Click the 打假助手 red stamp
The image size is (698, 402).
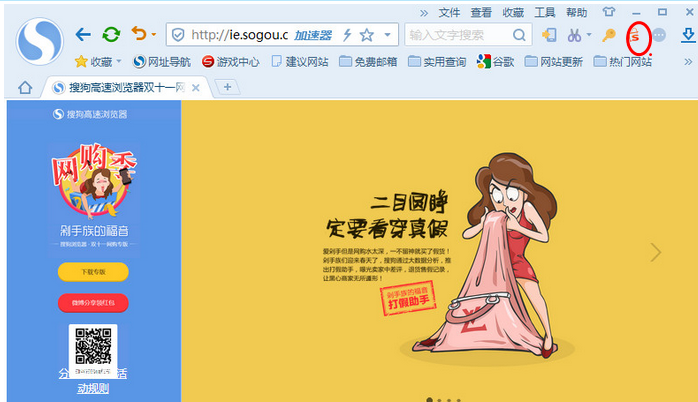[408, 298]
